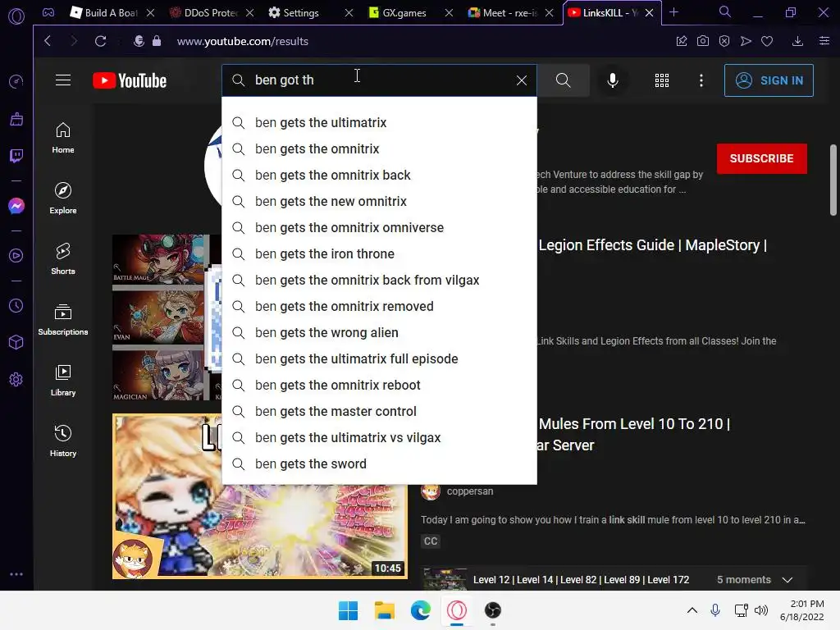Open the taskbar volume control

(761, 610)
